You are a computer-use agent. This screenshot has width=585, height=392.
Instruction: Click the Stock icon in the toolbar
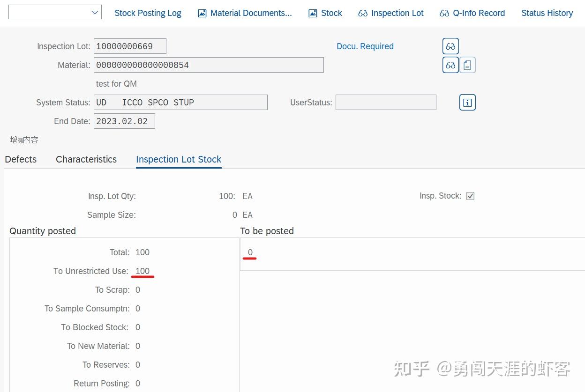[313, 13]
